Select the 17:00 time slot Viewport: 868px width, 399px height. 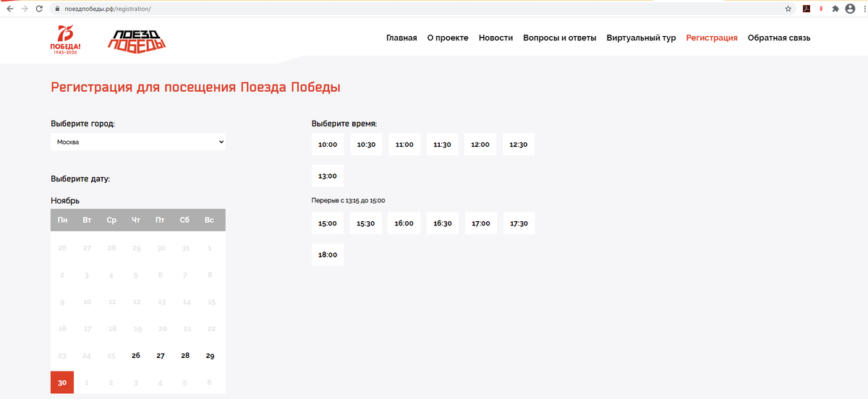[481, 223]
